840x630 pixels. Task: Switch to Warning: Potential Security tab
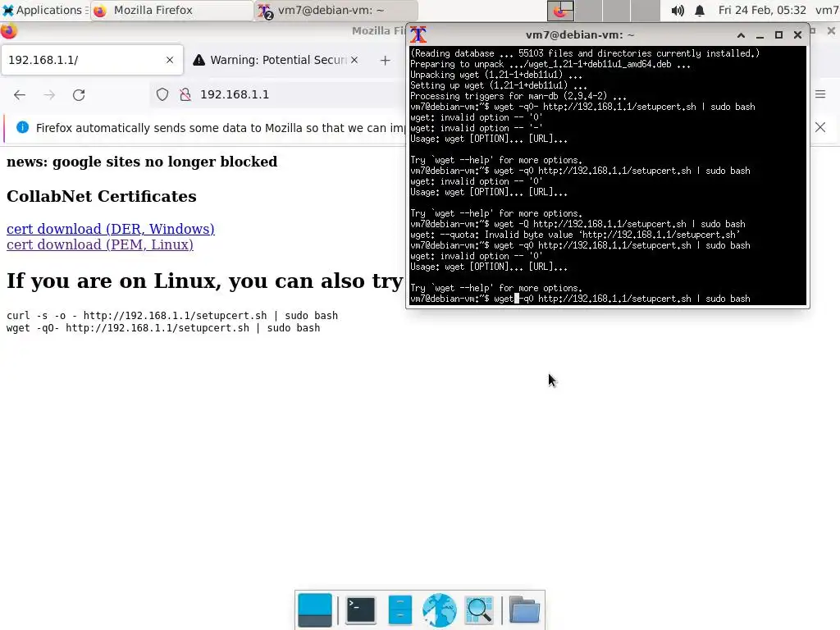276,60
